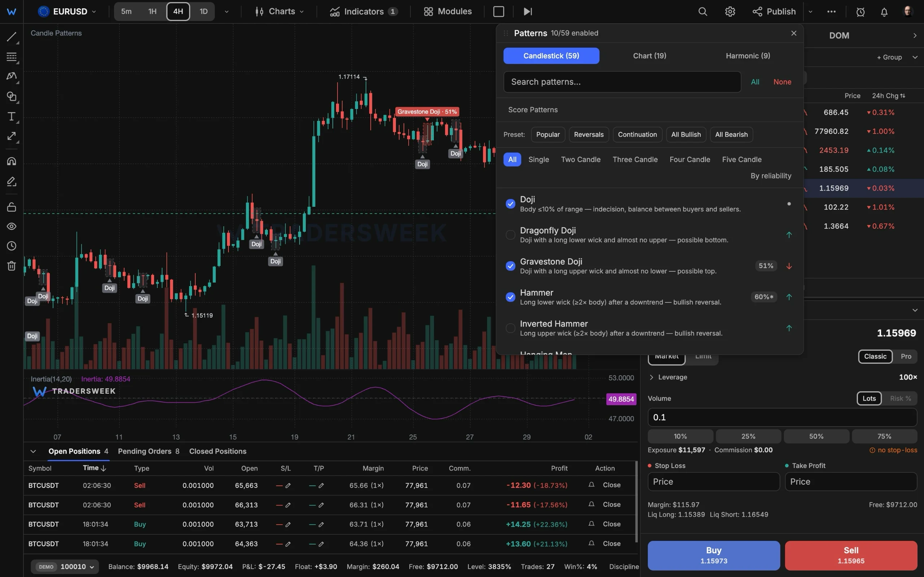Close the Patterns panel

point(793,33)
